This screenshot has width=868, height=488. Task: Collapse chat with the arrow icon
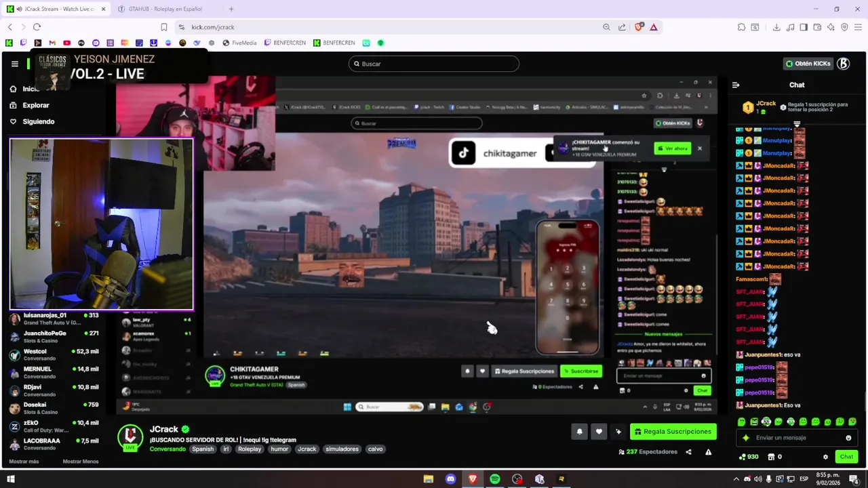pyautogui.click(x=736, y=85)
